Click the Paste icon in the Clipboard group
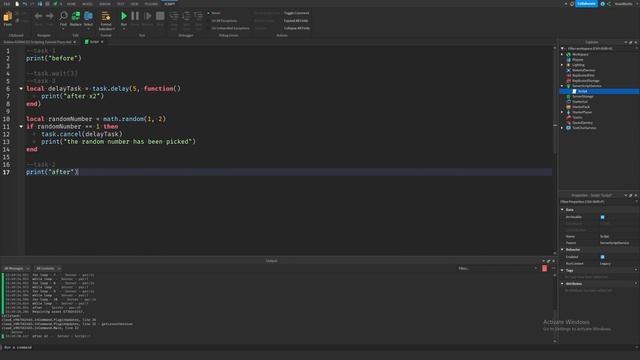 coord(8,16)
